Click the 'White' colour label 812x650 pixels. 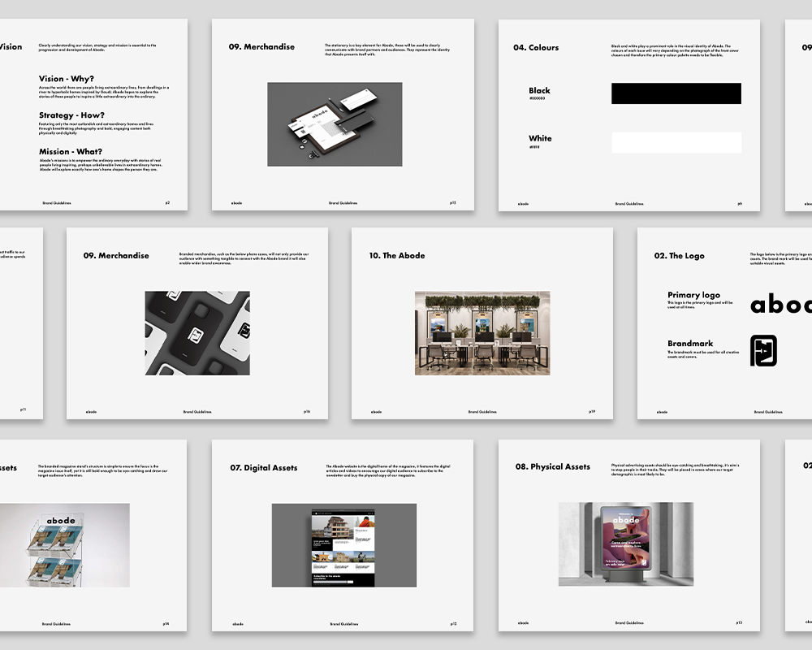[540, 138]
